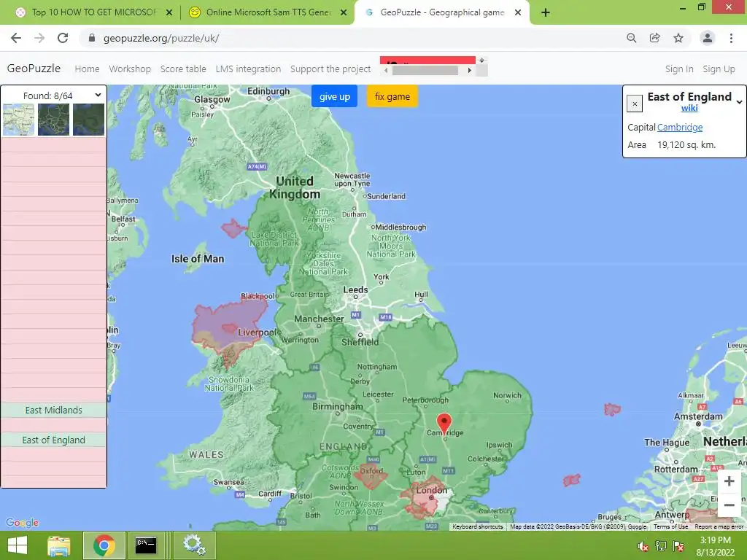Open the wiki link for East of England
Image resolution: width=747 pixels, height=560 pixels.
[x=689, y=108]
